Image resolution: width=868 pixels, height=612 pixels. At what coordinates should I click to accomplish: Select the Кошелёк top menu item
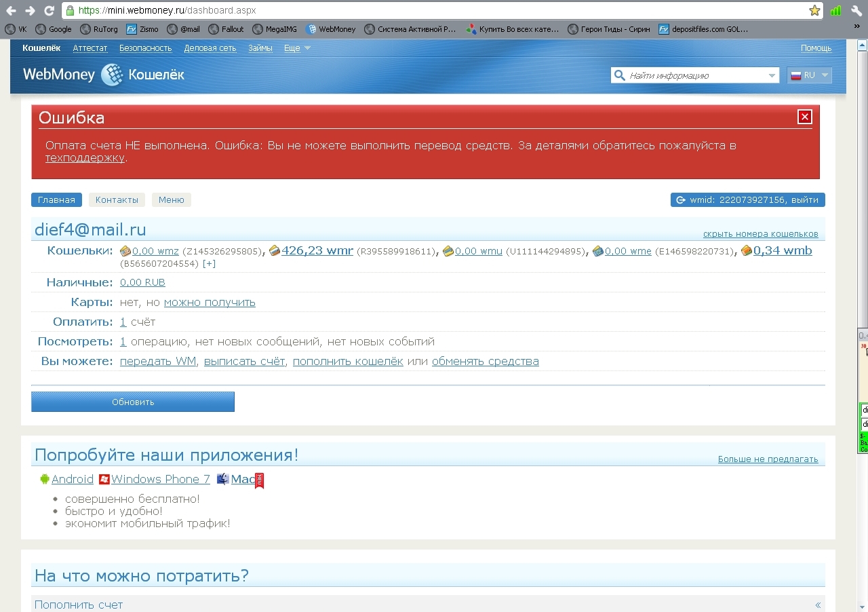pos(41,48)
